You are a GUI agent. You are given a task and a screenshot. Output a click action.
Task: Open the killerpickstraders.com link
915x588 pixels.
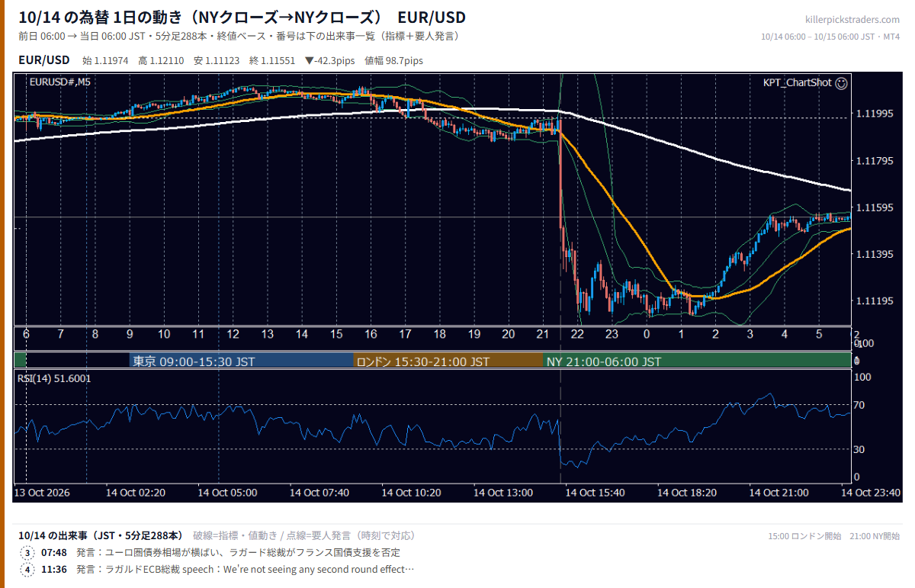(x=852, y=19)
